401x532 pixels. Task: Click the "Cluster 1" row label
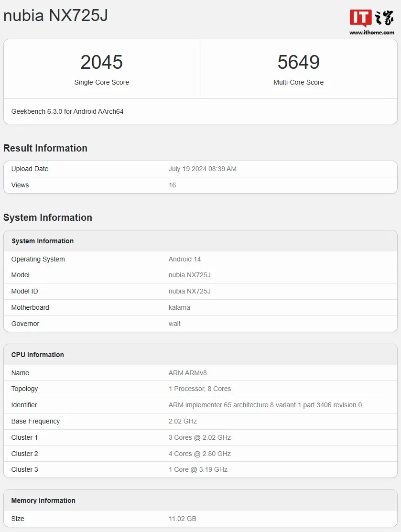pos(24,438)
